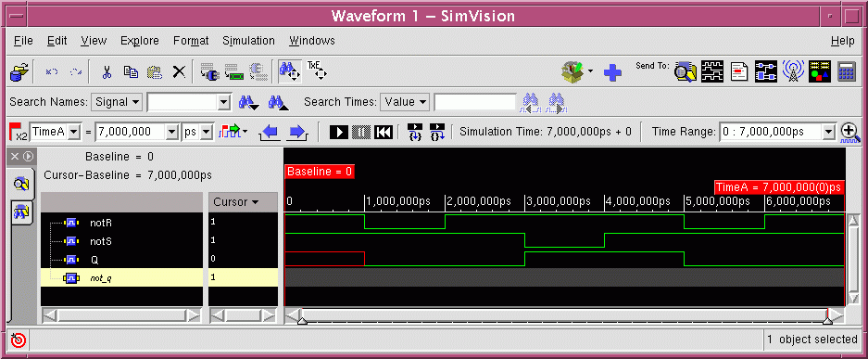Viewport: 868px width, 359px height.
Task: Open the Signal search type dropdown
Action: (117, 102)
